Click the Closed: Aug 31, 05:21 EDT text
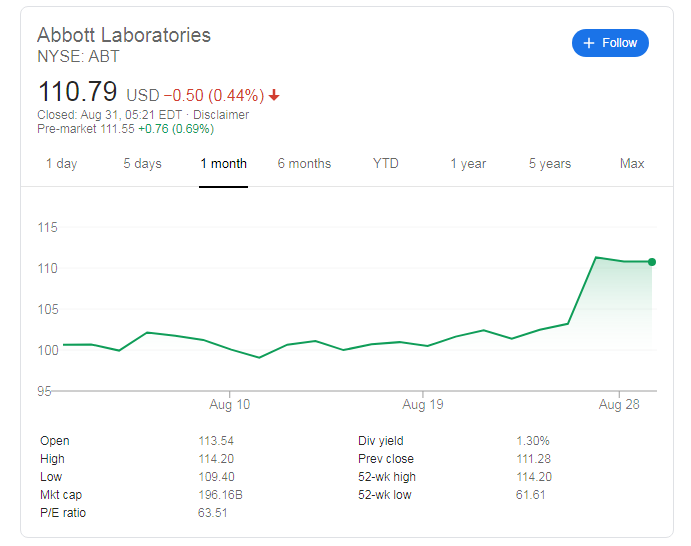This screenshot has width=691, height=546. pyautogui.click(x=110, y=115)
